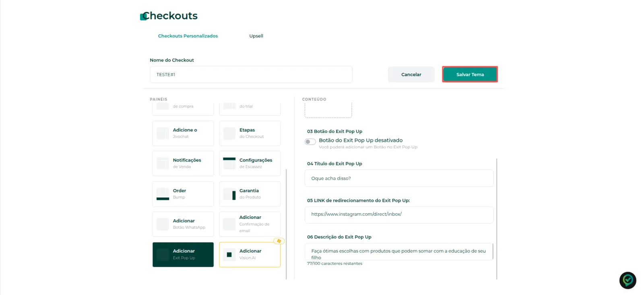The width and height of the screenshot is (644, 295).
Task: Select the Adicionar Exit Pop Up icon
Action: 163,255
